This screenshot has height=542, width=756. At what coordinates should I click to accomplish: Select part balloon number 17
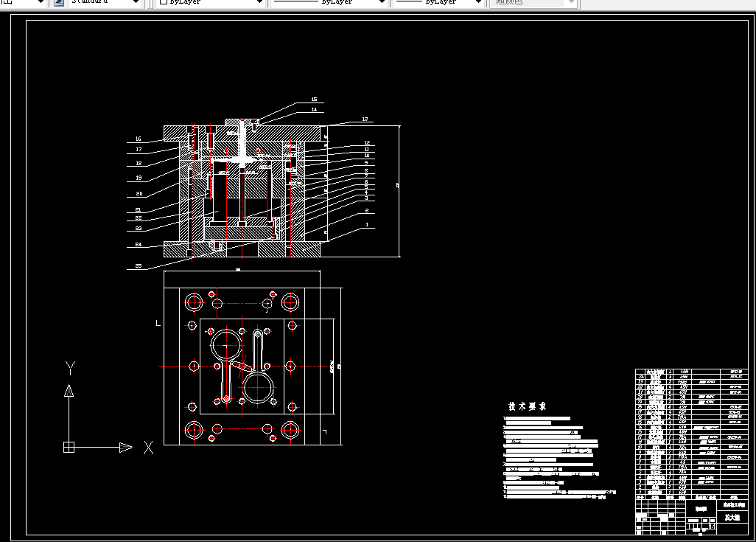[139, 150]
